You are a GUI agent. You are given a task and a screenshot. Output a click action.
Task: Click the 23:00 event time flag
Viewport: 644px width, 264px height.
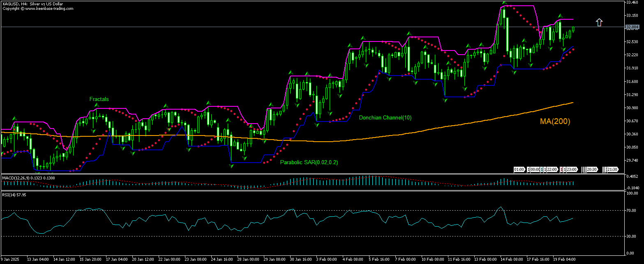pyautogui.click(x=572, y=169)
